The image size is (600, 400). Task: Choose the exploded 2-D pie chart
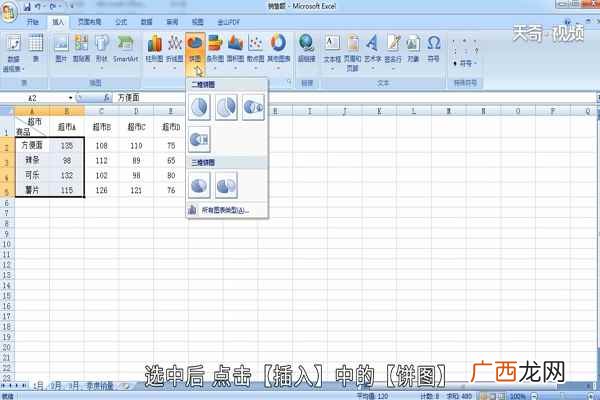pos(226,107)
